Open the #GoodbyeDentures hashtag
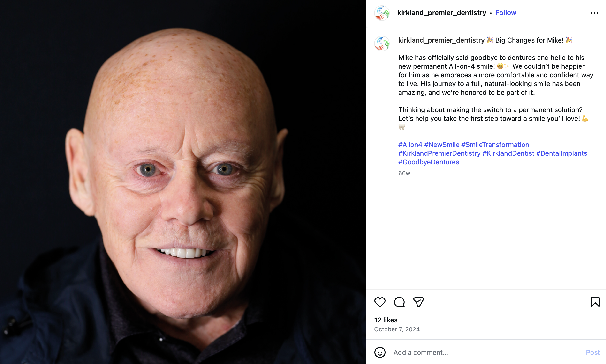The image size is (606, 364). pyautogui.click(x=428, y=162)
